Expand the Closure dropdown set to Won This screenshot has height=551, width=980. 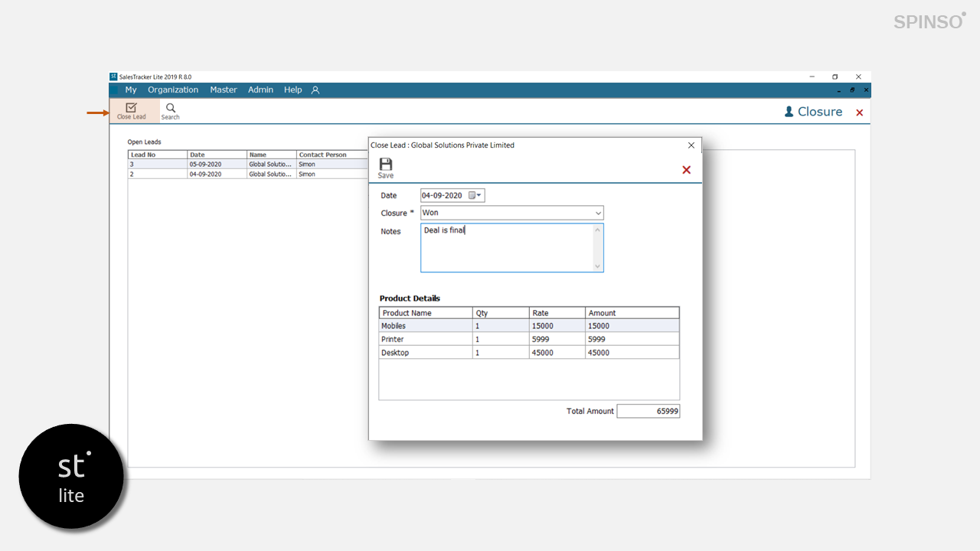coord(598,213)
